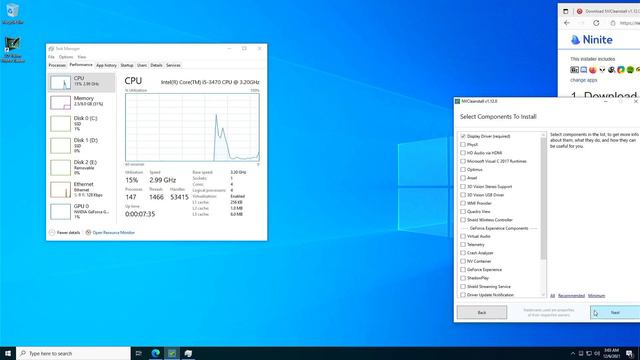This screenshot has height=360, width=640.
Task: Enable NV Container checkbox
Action: click(463, 261)
